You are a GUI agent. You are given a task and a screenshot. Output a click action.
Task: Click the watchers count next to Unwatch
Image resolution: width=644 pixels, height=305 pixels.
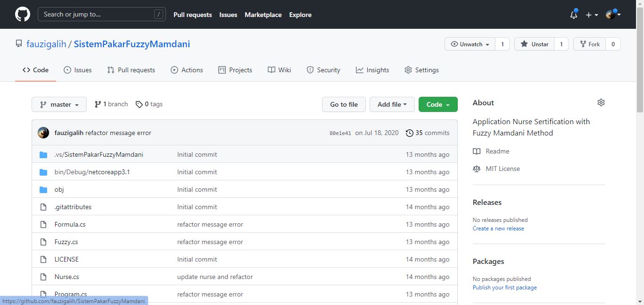coord(503,44)
